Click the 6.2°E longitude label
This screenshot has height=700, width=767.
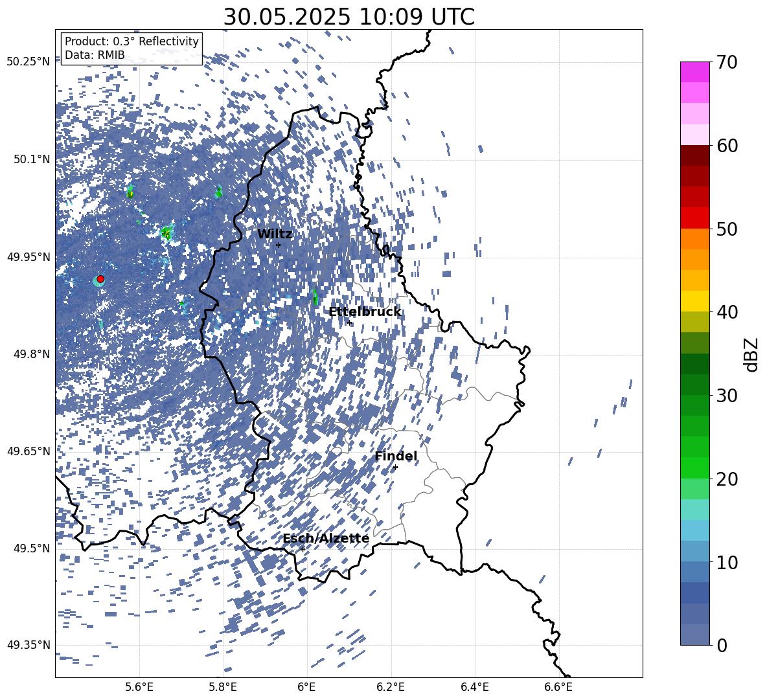[391, 687]
